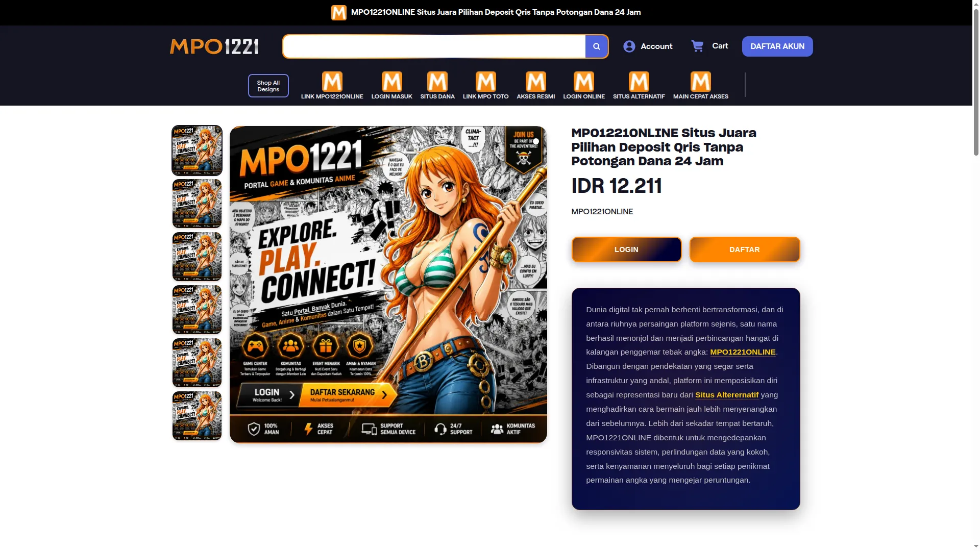Open the LOGIN ONLINE menu label
980x551 pixels.
click(x=584, y=96)
